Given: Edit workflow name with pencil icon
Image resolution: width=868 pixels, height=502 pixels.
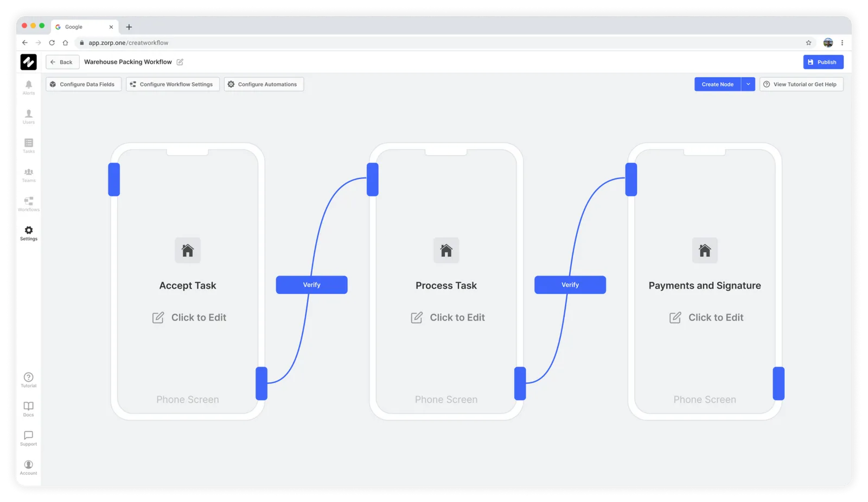Looking at the screenshot, I should tap(180, 62).
